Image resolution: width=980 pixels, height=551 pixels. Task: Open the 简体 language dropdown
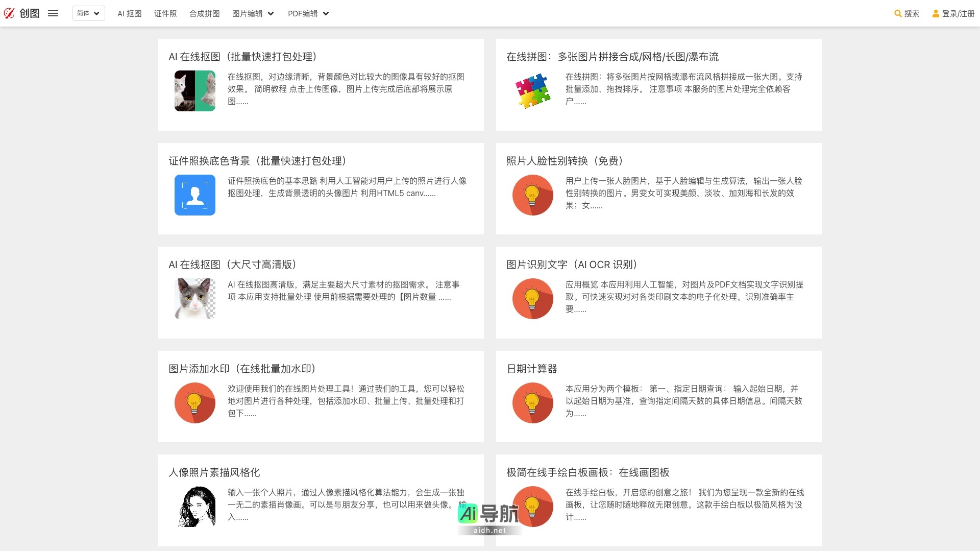88,13
